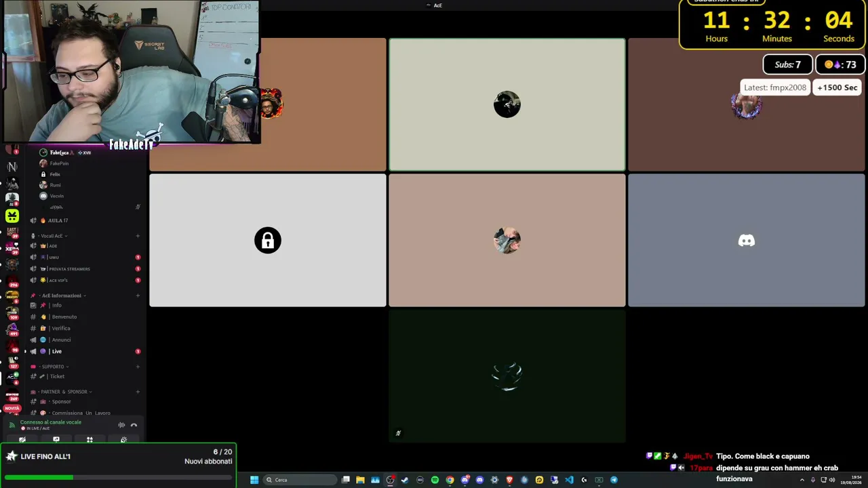Add channel to SUPPORTO category
The image size is (868, 488).
pos(138,367)
